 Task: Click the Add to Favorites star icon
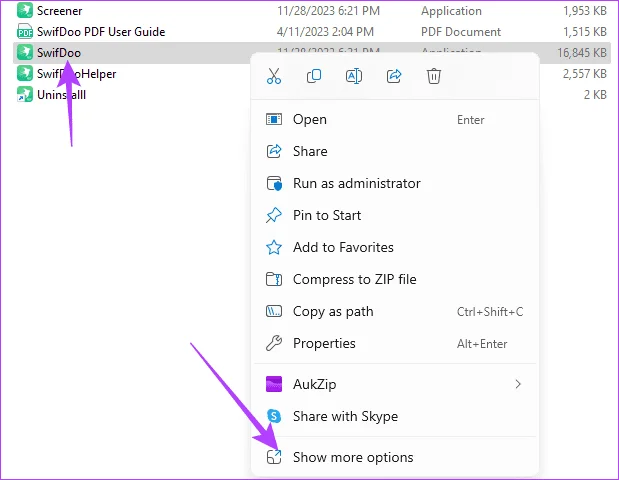(274, 248)
